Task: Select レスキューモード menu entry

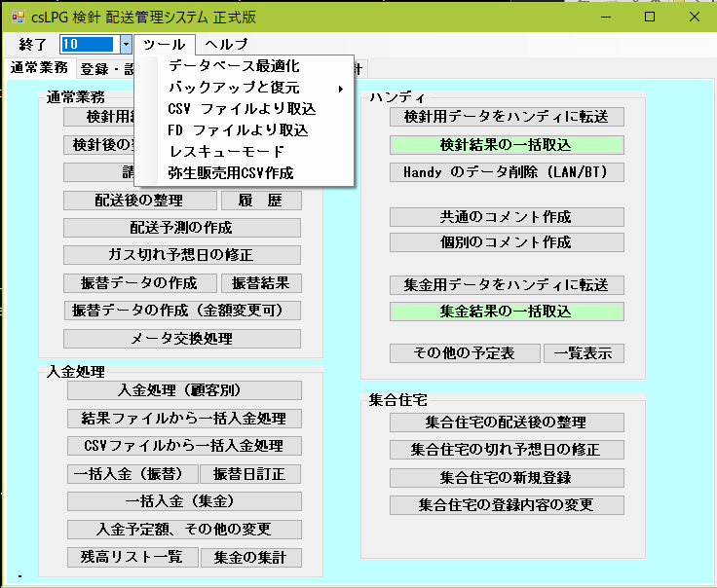Action: 226,152
